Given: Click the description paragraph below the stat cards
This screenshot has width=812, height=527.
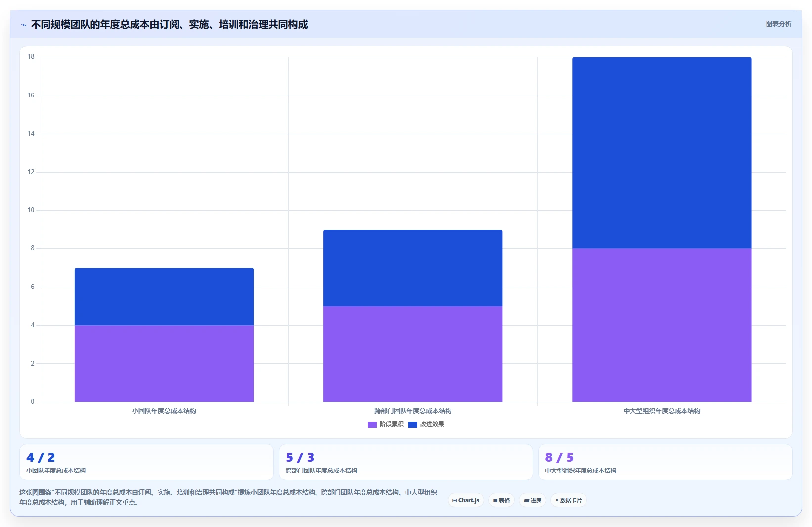Looking at the screenshot, I should 228,497.
